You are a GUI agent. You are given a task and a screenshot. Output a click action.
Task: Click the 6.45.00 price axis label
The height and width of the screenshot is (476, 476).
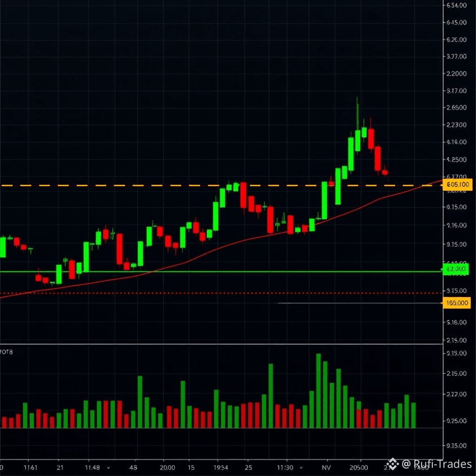456,22
